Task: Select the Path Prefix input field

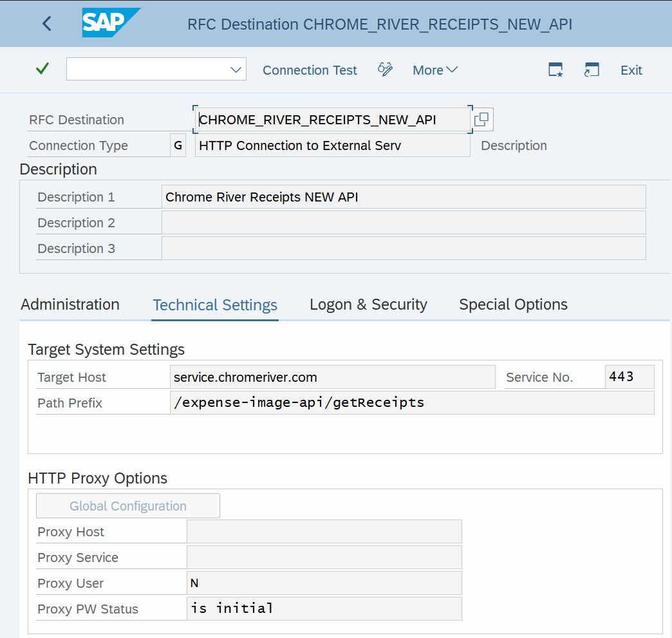Action: tap(412, 403)
